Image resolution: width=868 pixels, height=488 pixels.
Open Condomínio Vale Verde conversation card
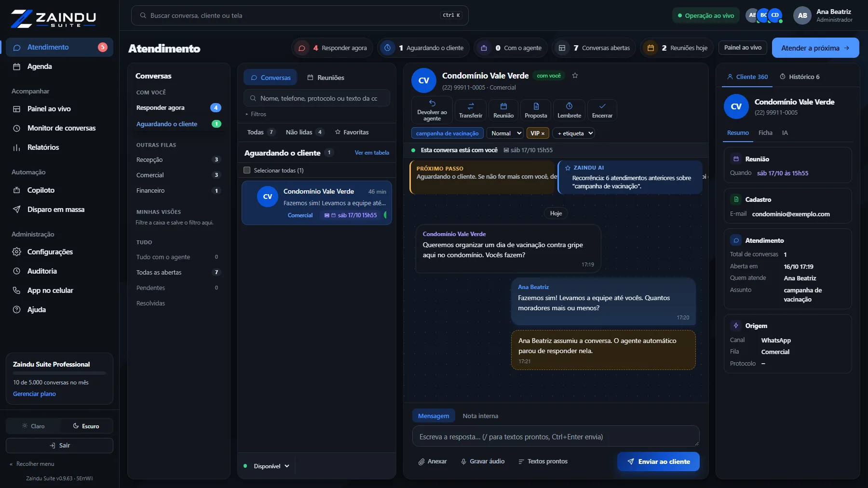(316, 203)
